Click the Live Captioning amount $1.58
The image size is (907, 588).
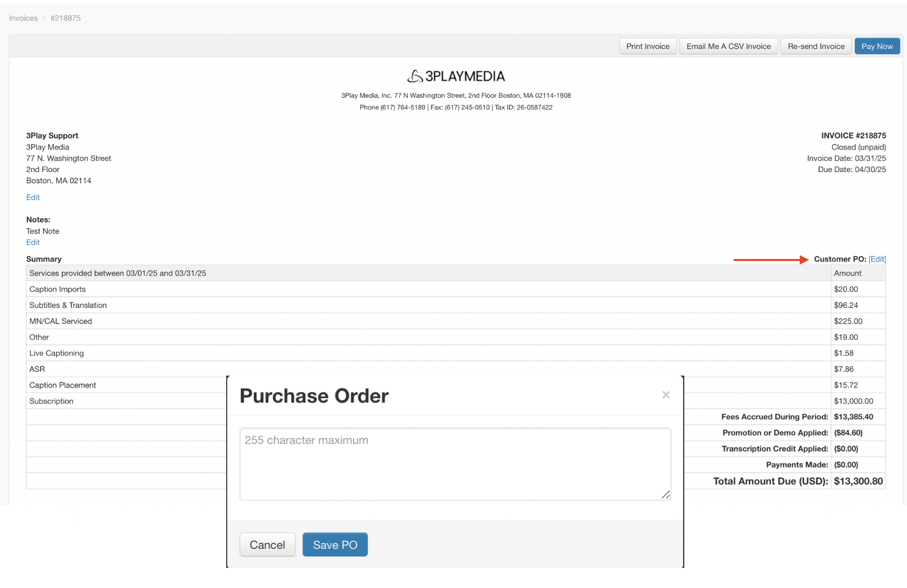[844, 353]
